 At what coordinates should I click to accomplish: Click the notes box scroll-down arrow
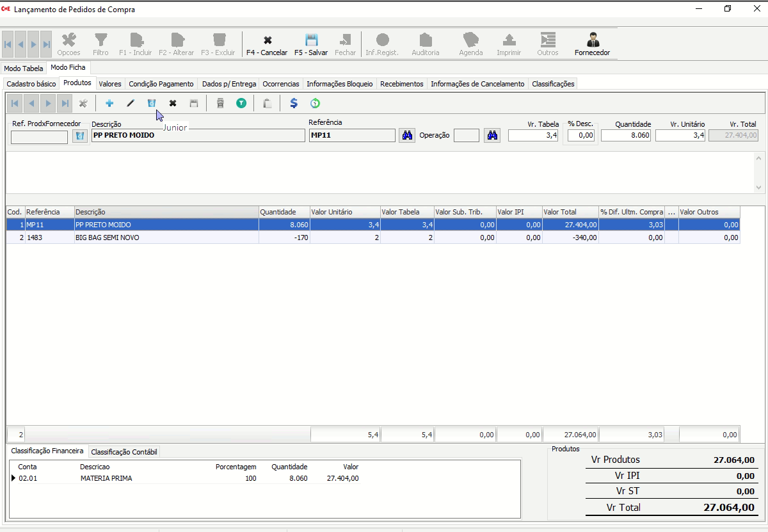tap(759, 188)
